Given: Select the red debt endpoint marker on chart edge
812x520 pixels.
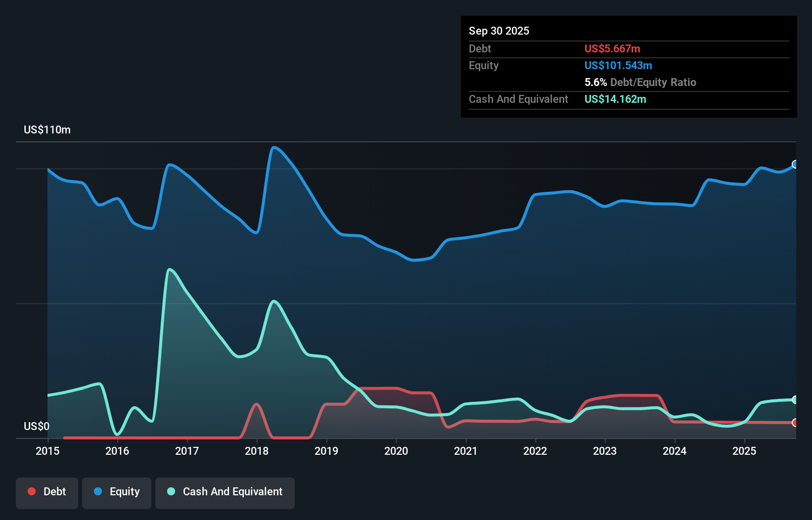Looking at the screenshot, I should click(795, 423).
